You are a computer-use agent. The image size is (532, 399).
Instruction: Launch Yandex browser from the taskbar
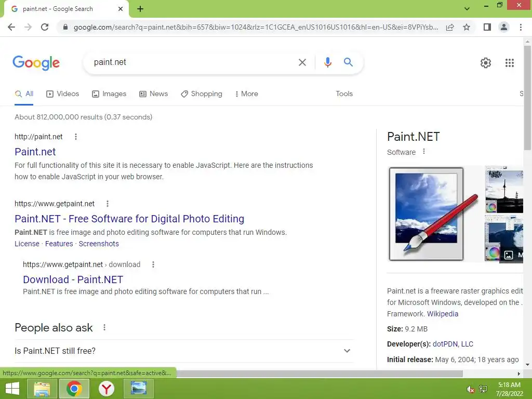tap(107, 389)
